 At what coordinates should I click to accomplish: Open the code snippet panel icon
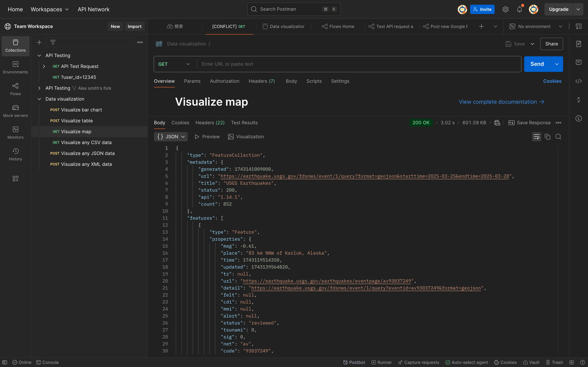pyautogui.click(x=578, y=81)
